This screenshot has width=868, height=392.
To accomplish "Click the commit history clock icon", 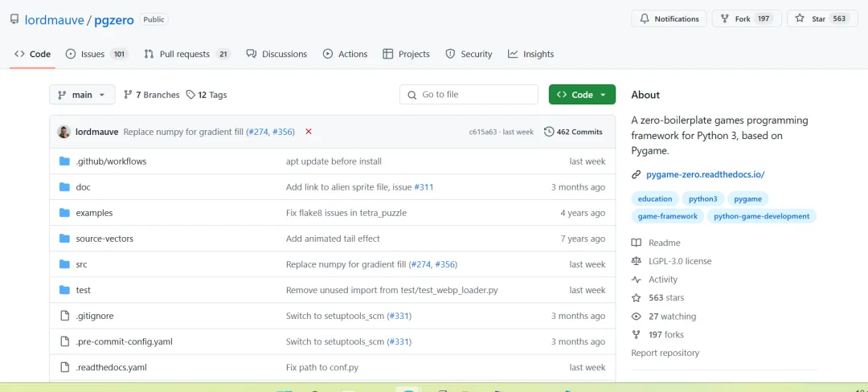I will 549,132.
